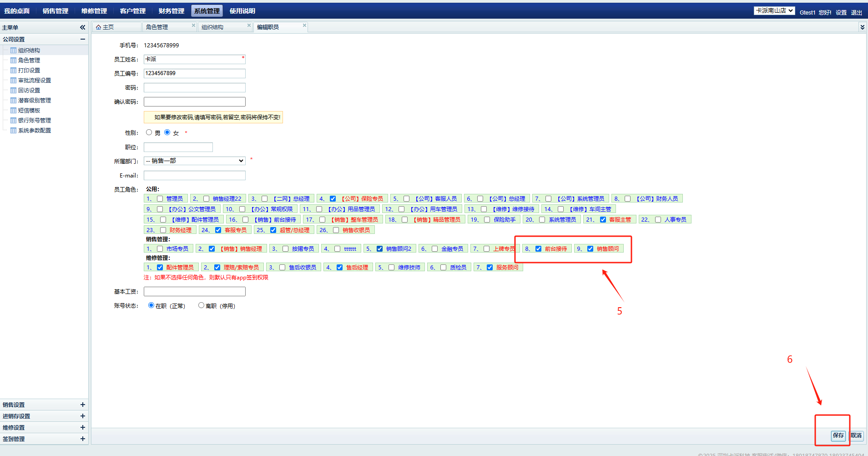Select 离职 (停用) account status
Image resolution: width=868 pixels, height=456 pixels.
tap(201, 305)
